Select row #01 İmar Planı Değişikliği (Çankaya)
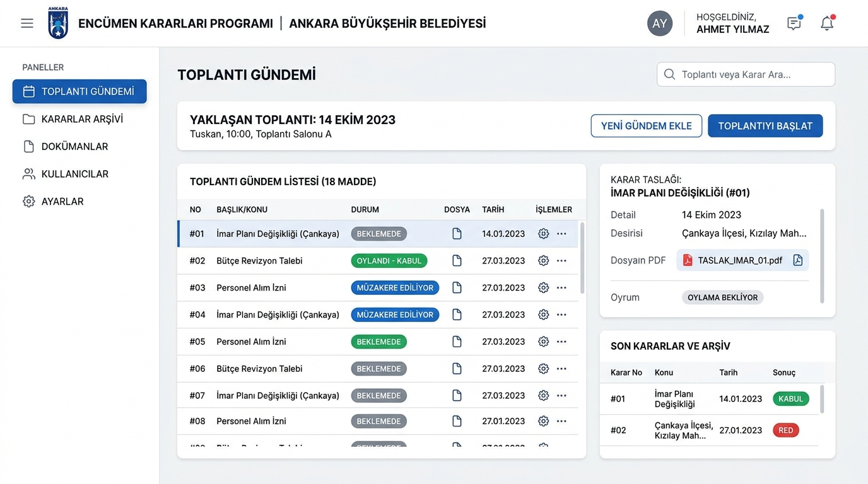The image size is (868, 484). coord(378,234)
